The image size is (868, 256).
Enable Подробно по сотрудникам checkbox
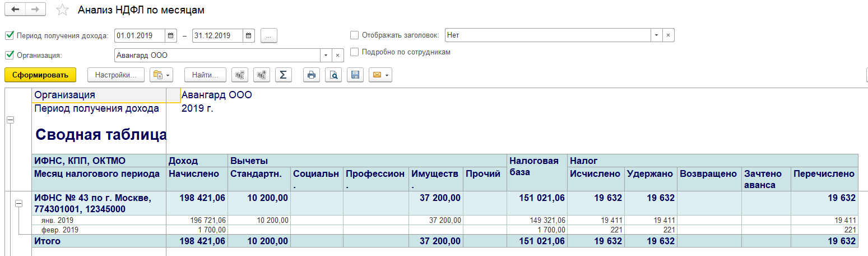354,52
